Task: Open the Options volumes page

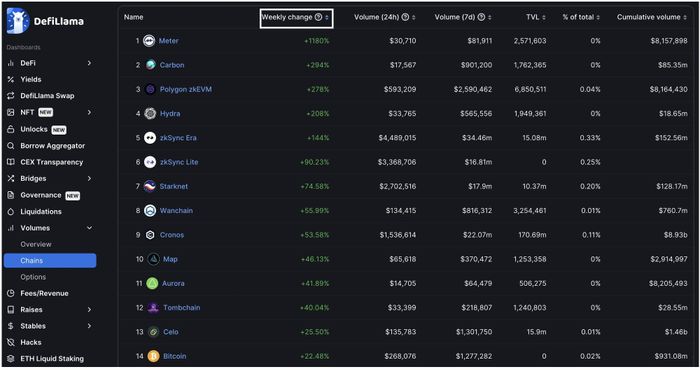Action: tap(33, 277)
